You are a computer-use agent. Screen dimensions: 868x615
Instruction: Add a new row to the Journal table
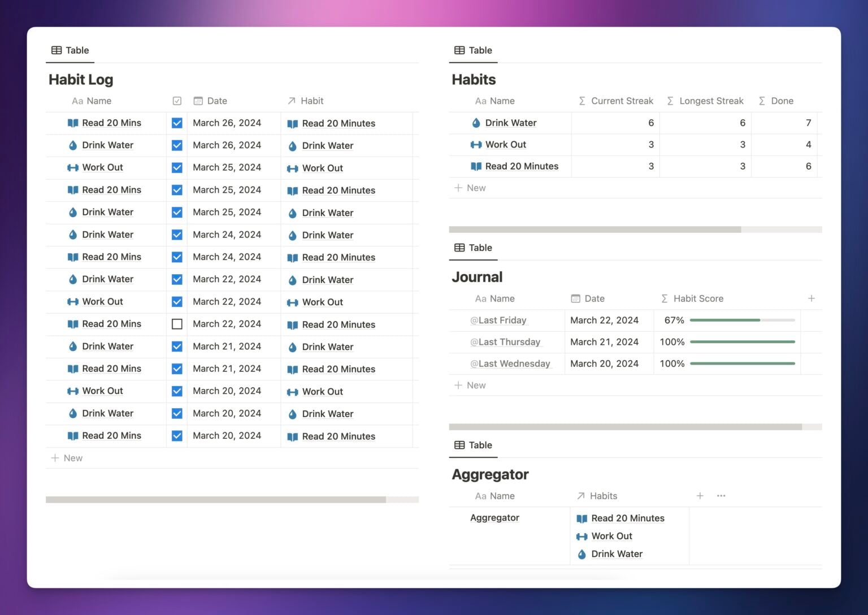pyautogui.click(x=470, y=385)
